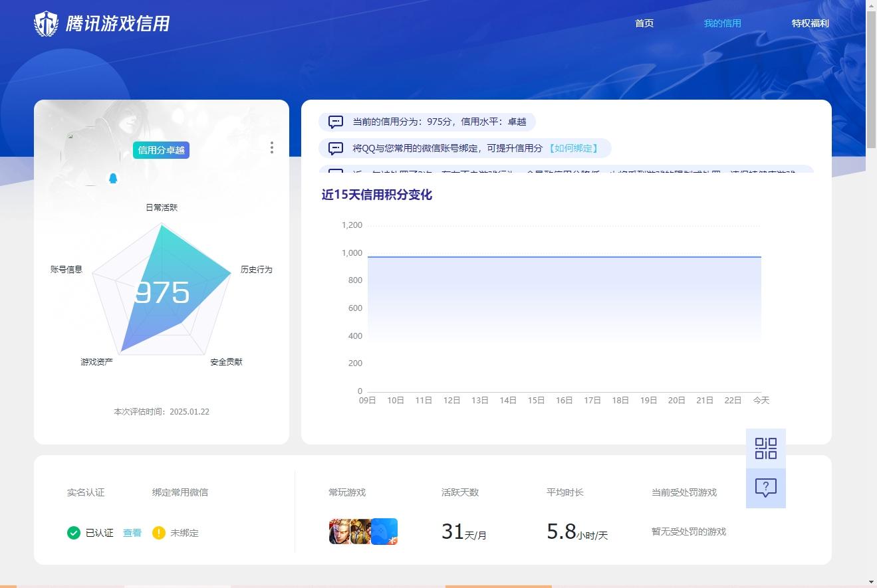Screen dimensions: 877x588
Task: Click the 未绑定 status text
Action: (184, 533)
